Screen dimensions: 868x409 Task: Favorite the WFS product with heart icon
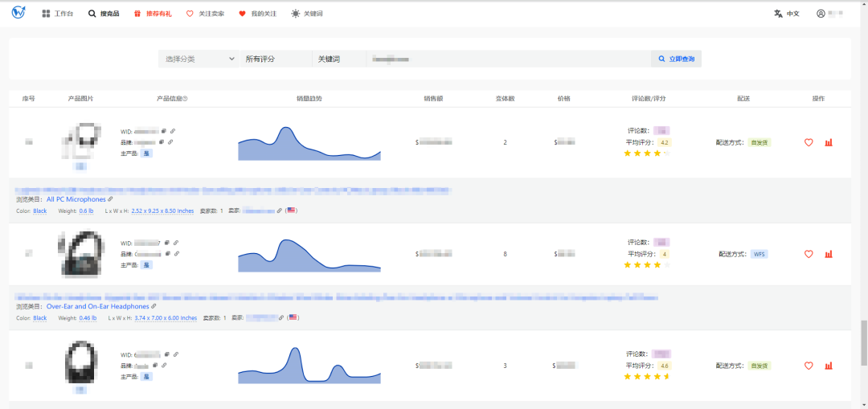pyautogui.click(x=809, y=254)
